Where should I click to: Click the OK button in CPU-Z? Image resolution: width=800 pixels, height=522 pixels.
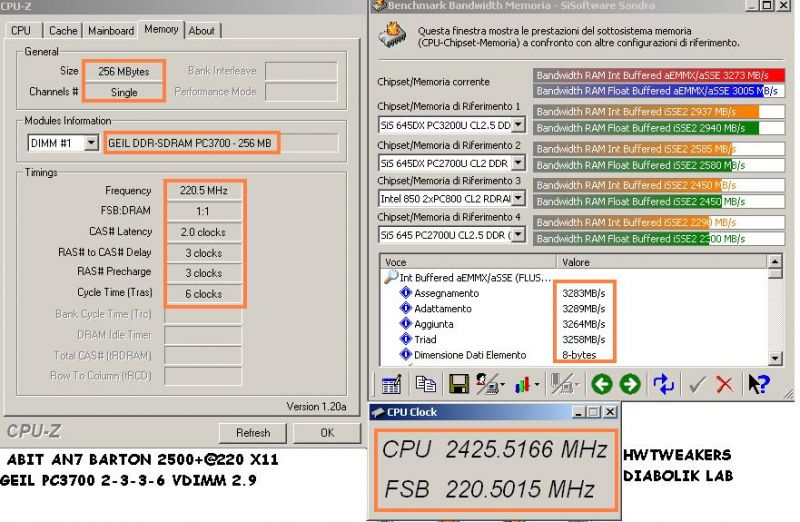(x=327, y=433)
